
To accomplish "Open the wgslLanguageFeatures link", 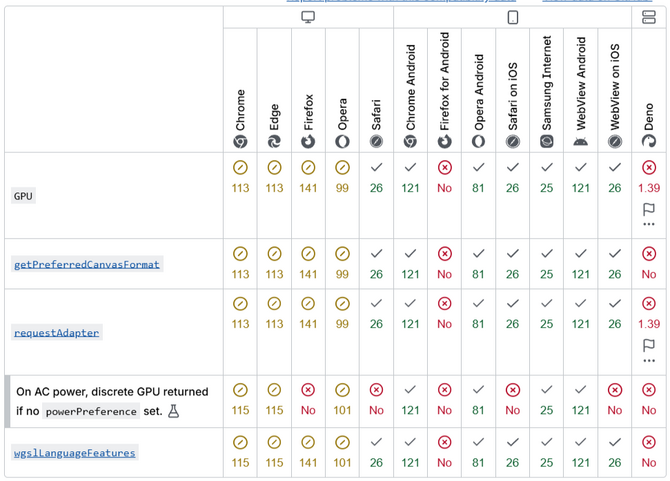I will (x=75, y=453).
